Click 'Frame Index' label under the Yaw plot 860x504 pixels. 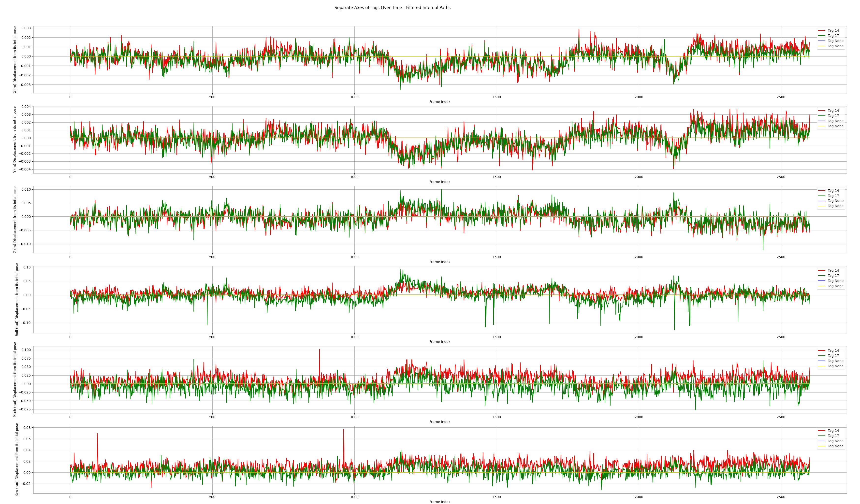pyautogui.click(x=439, y=502)
